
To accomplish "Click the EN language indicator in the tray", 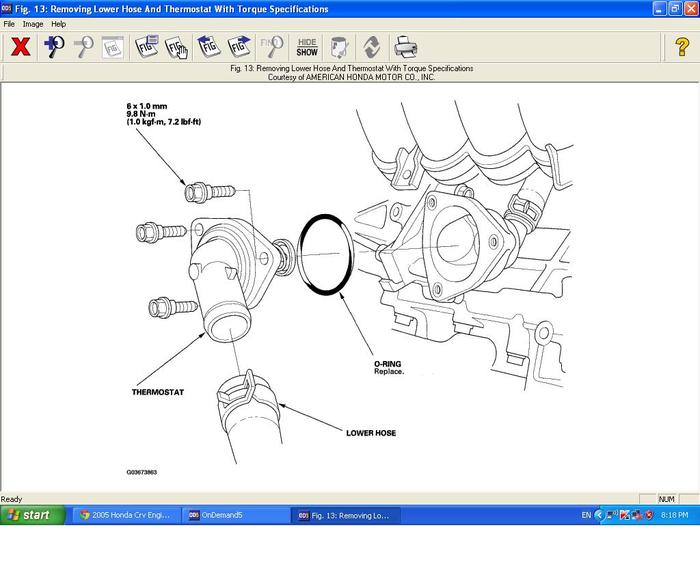I will click(x=586, y=515).
